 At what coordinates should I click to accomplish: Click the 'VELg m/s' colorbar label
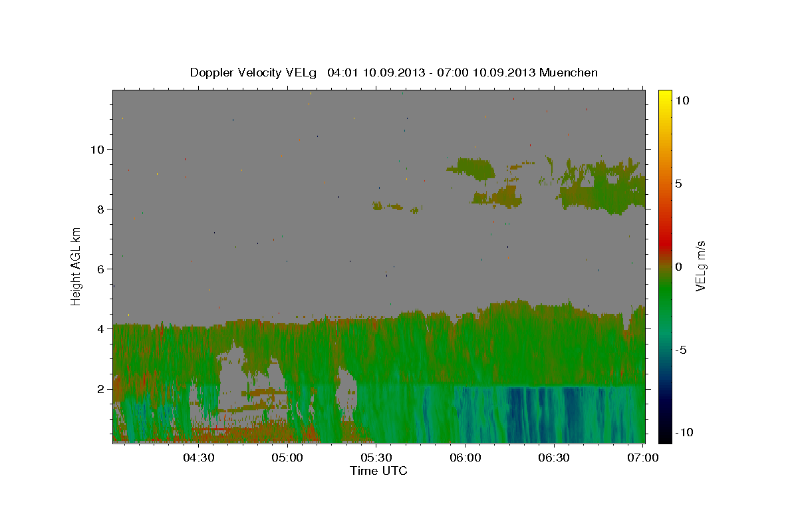(x=700, y=266)
